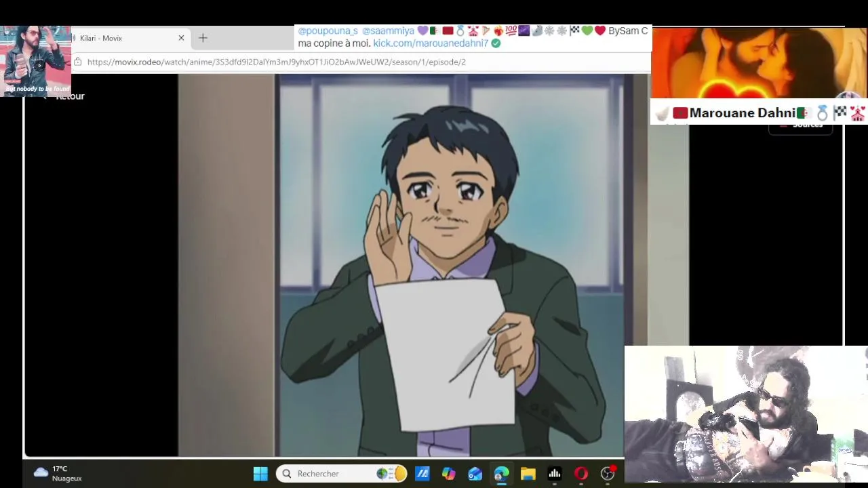Screen dimensions: 868x488
Task: Open the Outlook mail app in the taskbar
Action: pyautogui.click(x=475, y=474)
